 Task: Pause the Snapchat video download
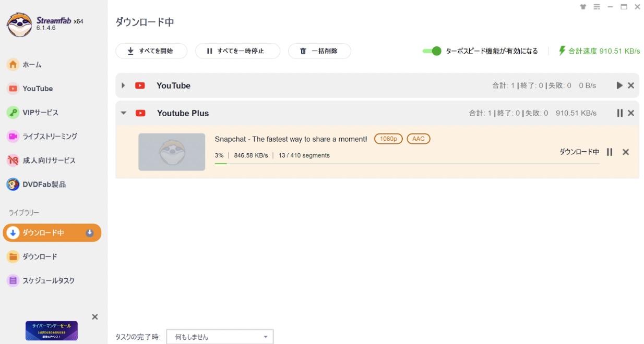[x=610, y=152]
